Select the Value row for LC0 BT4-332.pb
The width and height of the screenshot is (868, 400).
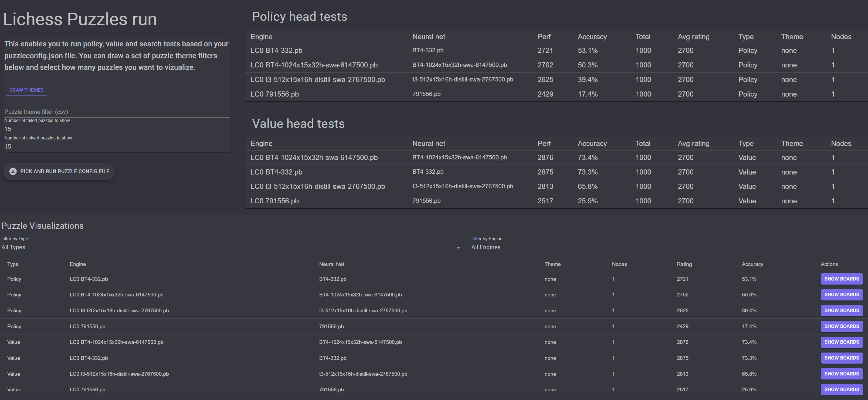pos(404,172)
